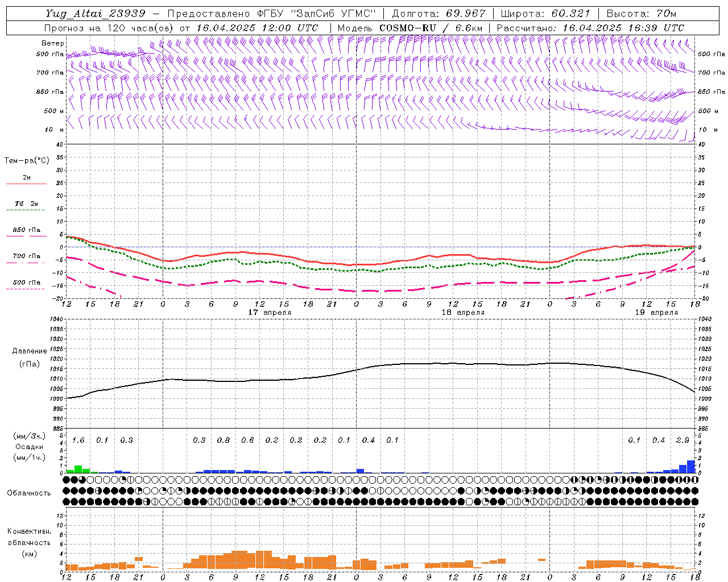The height and width of the screenshot is (582, 728).
Task: Click the 3-hour precipitation value "0.8"
Action: pos(224,440)
